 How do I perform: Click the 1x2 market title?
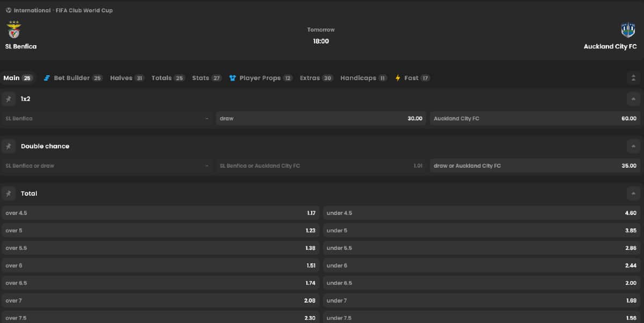coord(26,99)
